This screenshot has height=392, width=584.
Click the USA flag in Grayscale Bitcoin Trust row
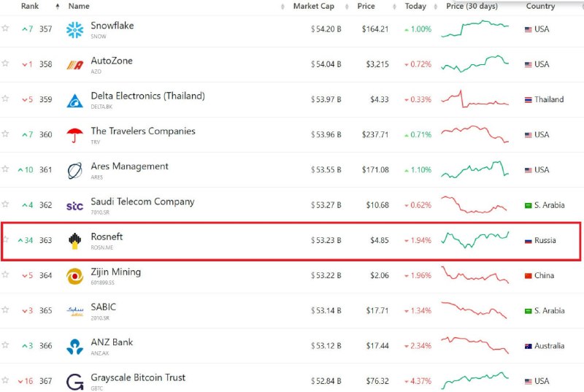point(528,382)
